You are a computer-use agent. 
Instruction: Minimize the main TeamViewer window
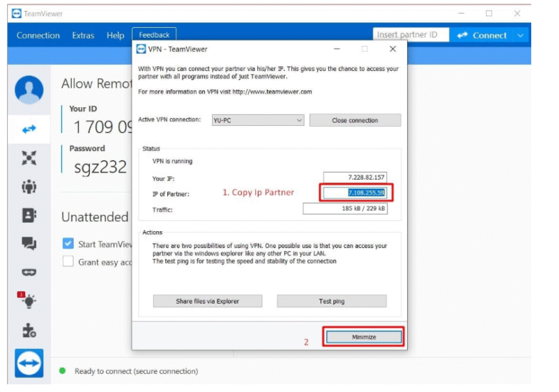pos(461,13)
